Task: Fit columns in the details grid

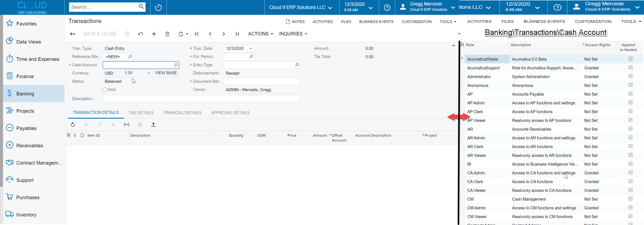Action: pos(127,125)
